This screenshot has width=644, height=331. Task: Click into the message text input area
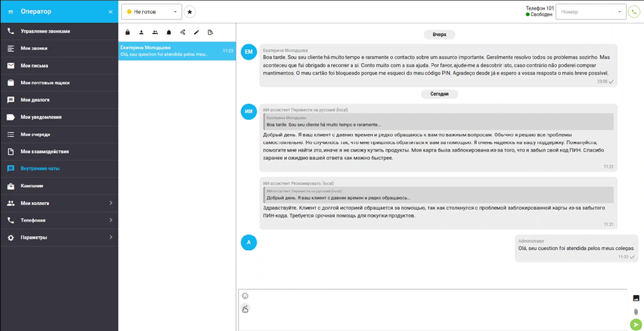[439, 310]
